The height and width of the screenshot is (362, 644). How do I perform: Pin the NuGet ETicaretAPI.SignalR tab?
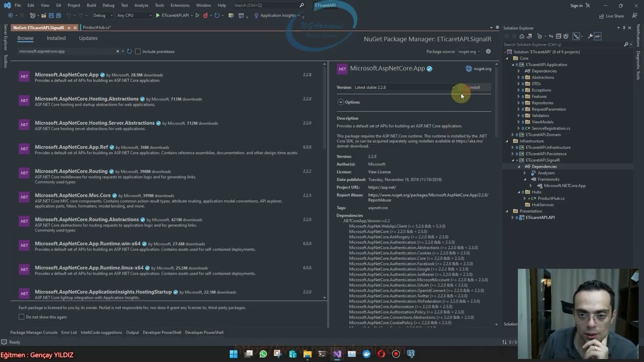pyautogui.click(x=69, y=28)
